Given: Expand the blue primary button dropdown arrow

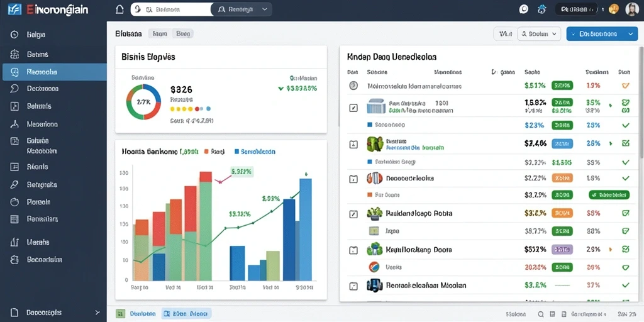Looking at the screenshot, I should tap(630, 34).
